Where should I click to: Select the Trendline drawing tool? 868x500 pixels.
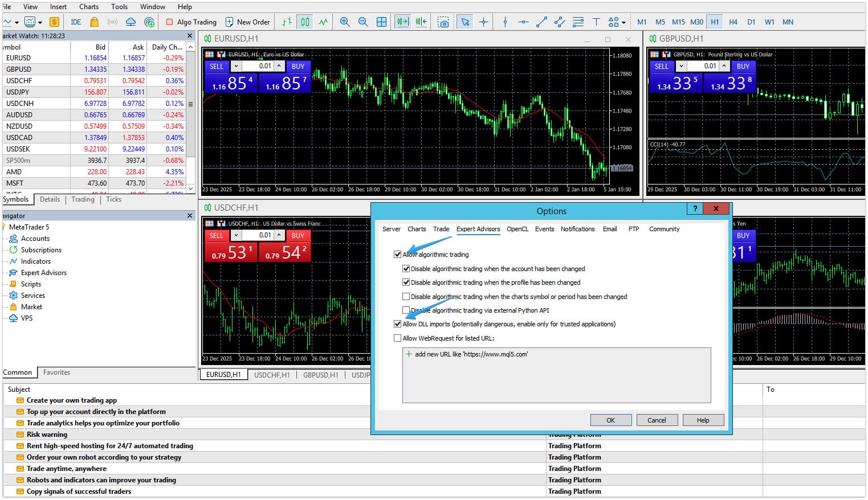pos(541,22)
